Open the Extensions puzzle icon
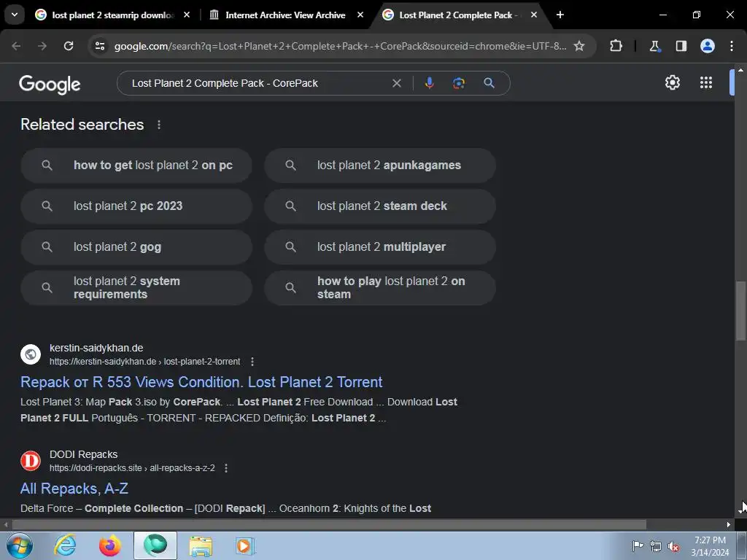 pos(616,46)
